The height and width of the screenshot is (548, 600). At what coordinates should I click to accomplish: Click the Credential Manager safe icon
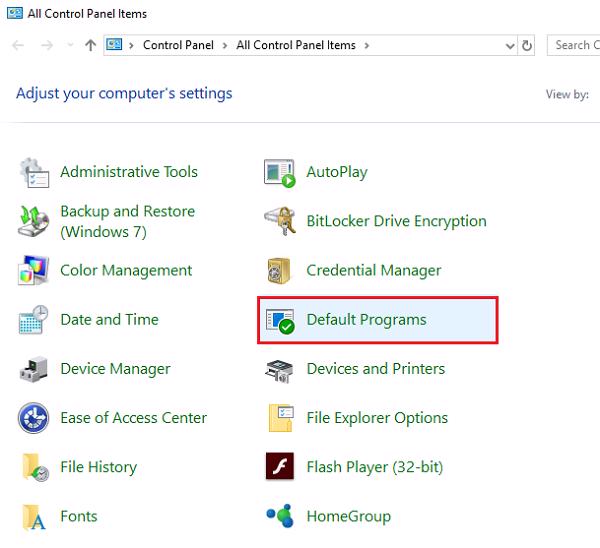279,271
